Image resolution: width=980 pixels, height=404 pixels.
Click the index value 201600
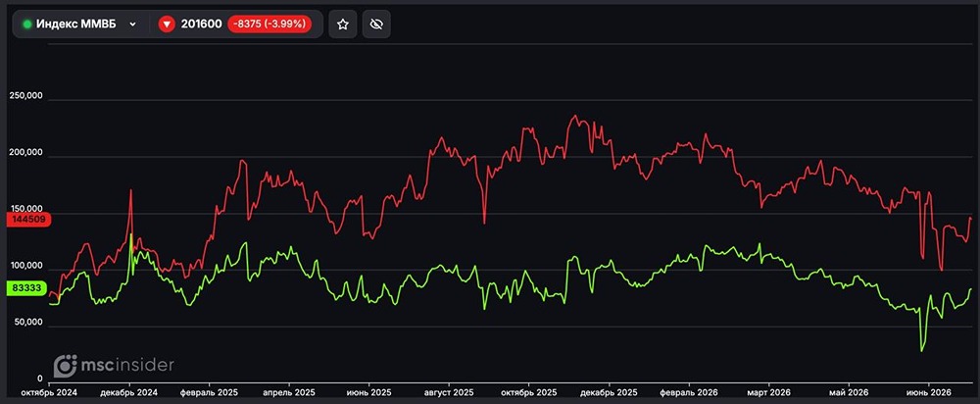(201, 25)
